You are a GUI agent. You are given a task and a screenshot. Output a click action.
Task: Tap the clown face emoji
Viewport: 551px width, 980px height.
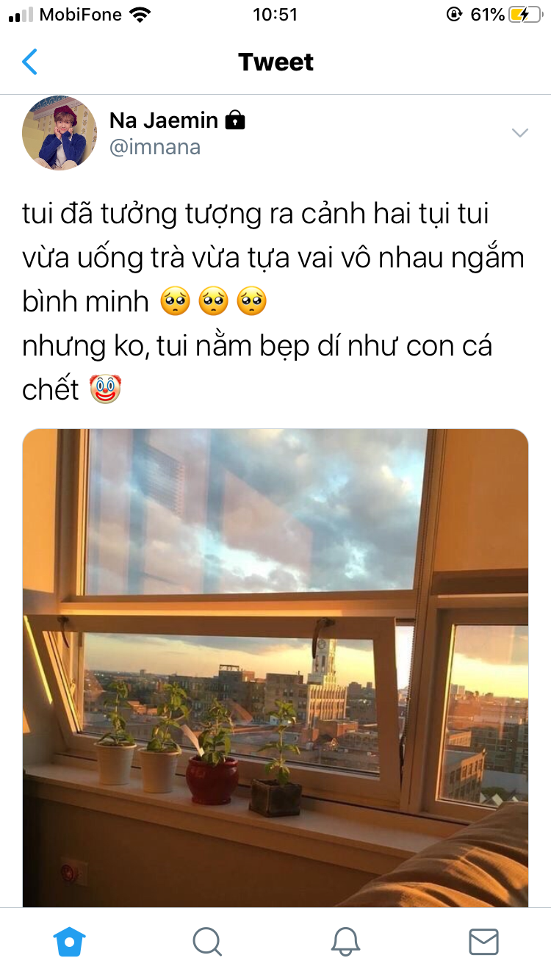tap(105, 389)
